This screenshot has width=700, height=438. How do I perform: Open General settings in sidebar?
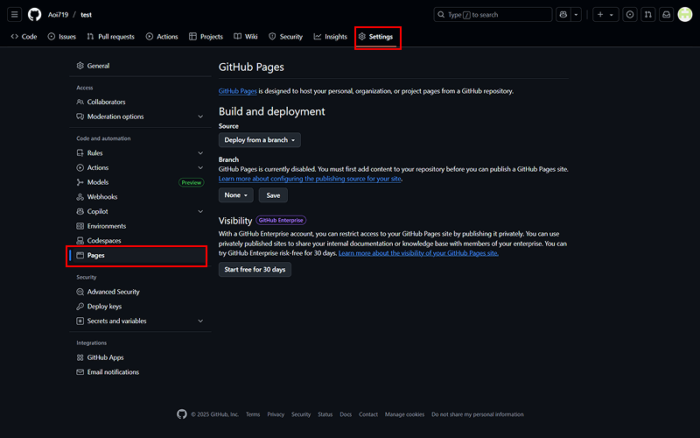pyautogui.click(x=140, y=66)
